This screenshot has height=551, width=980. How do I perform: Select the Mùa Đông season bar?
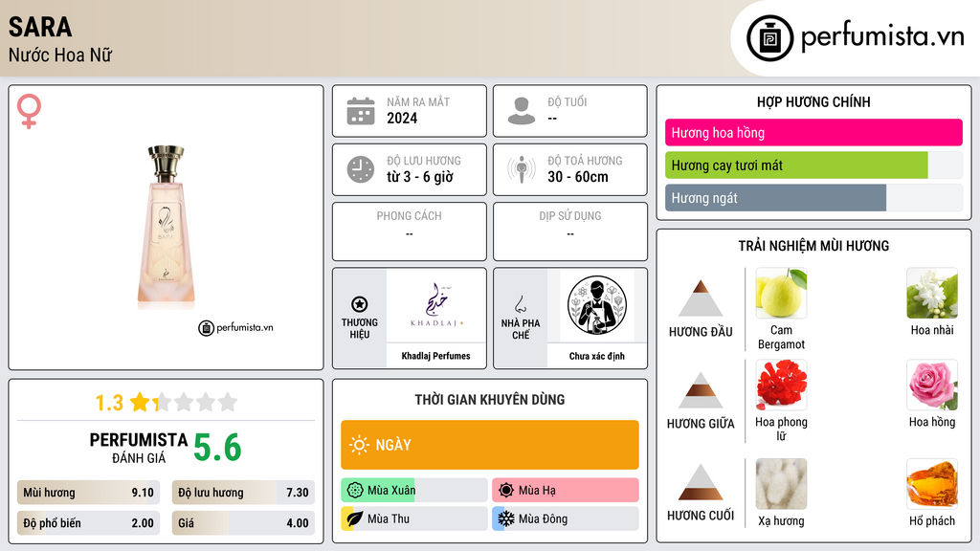click(x=566, y=518)
